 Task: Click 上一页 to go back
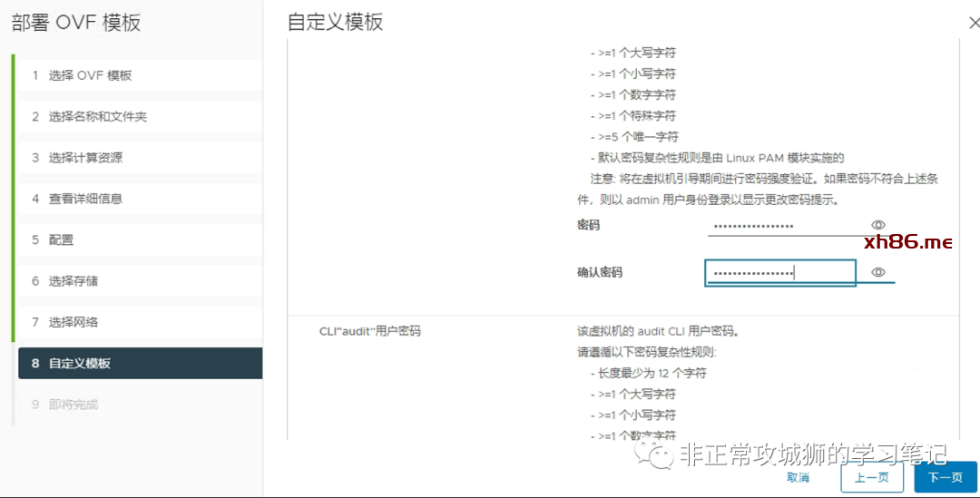(x=871, y=477)
